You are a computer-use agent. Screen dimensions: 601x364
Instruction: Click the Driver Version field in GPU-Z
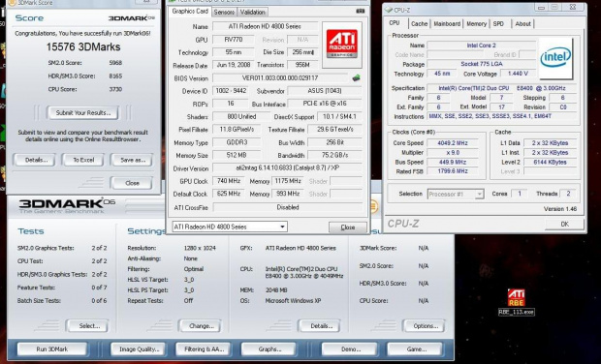pos(287,168)
